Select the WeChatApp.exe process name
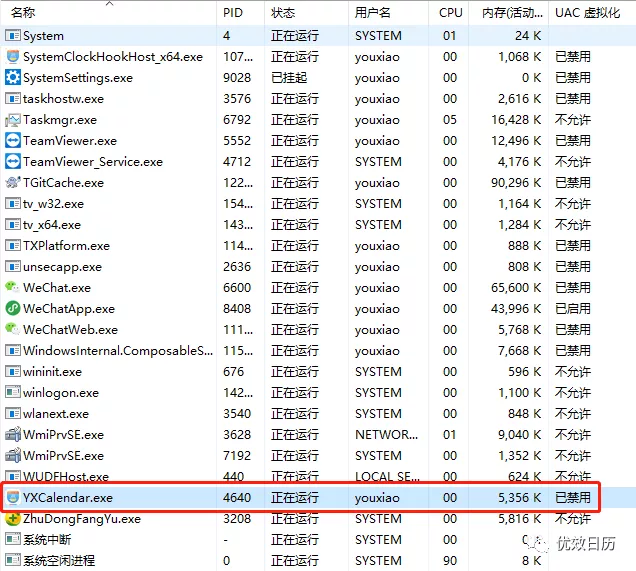This screenshot has width=636, height=571. pyautogui.click(x=69, y=309)
